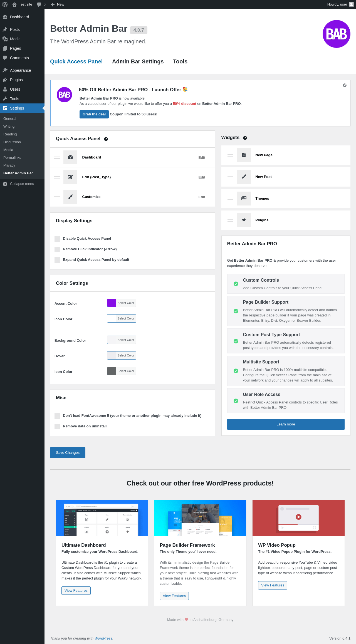Go to Permalinks settings submenu
The width and height of the screenshot is (356, 644).
pos(22,158)
